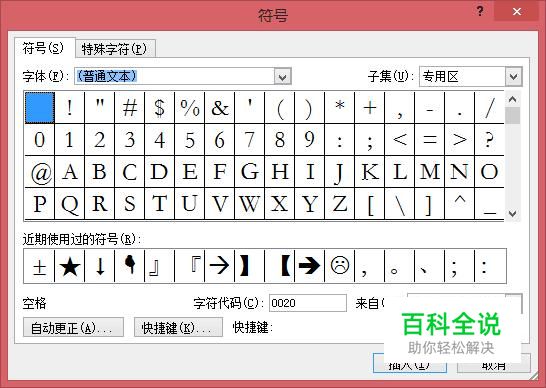Select the recently used 】 bracket symbol

[249, 266]
